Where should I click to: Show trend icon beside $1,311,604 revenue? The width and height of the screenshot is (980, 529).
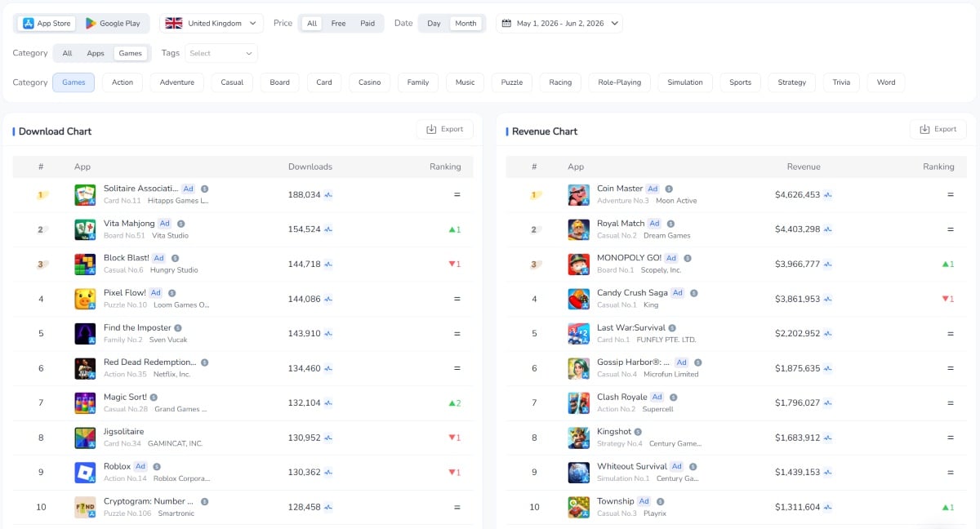click(827, 507)
